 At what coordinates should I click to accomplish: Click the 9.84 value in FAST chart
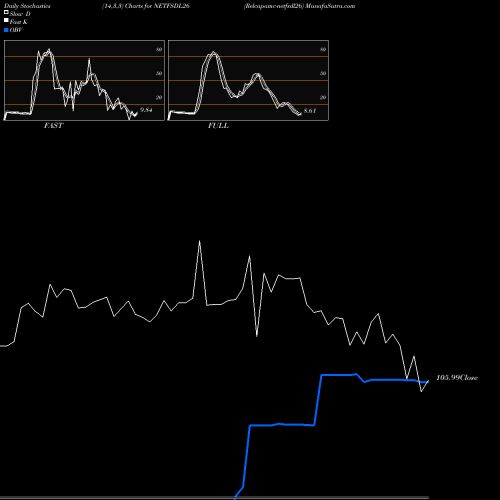(x=146, y=110)
